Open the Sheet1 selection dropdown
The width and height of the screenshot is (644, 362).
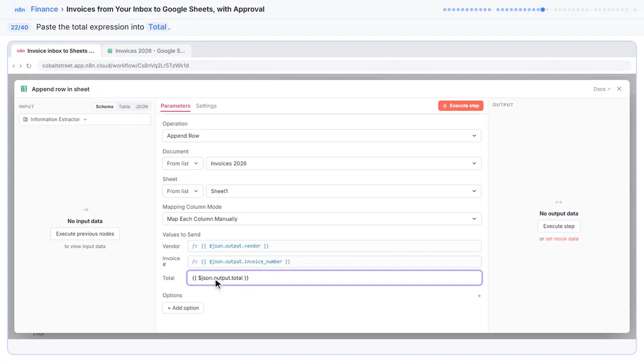344,191
